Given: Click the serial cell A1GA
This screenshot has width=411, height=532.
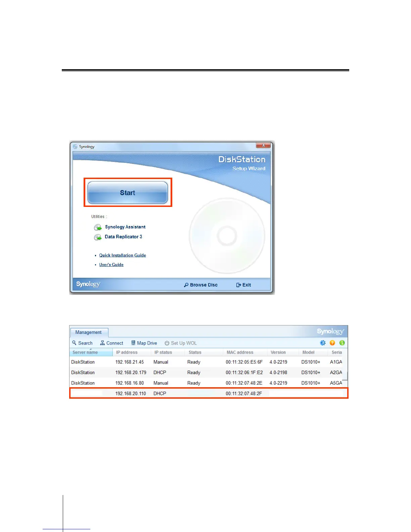Looking at the screenshot, I should click(x=336, y=362).
